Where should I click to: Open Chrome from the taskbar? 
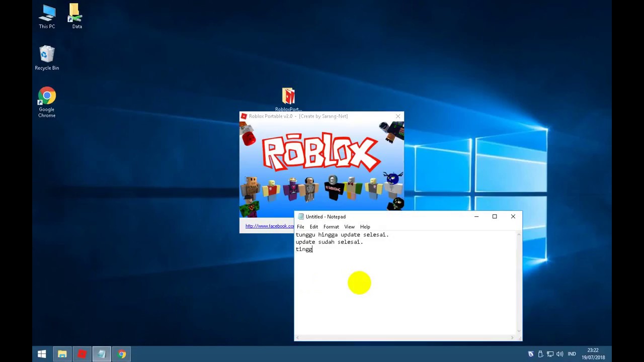[122, 354]
